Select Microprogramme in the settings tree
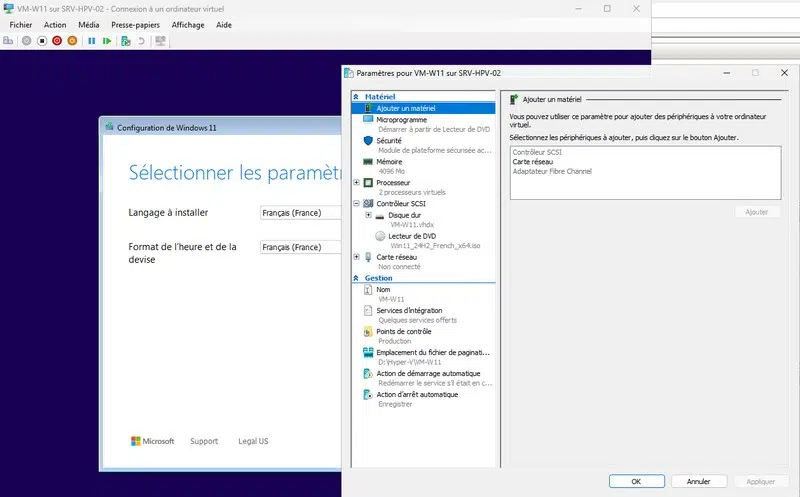This screenshot has width=800, height=497. point(401,119)
